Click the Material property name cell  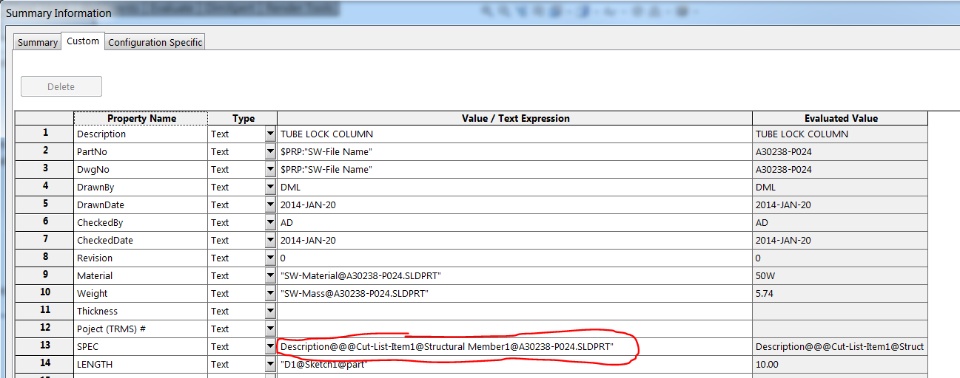141,276
